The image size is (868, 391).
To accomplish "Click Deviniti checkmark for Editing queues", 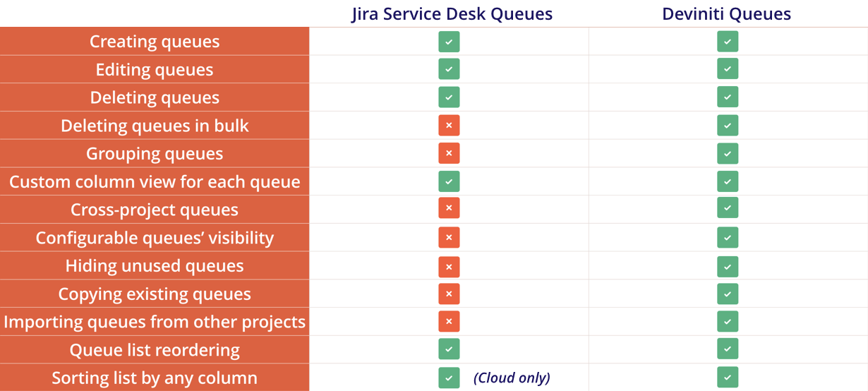I will pyautogui.click(x=728, y=69).
